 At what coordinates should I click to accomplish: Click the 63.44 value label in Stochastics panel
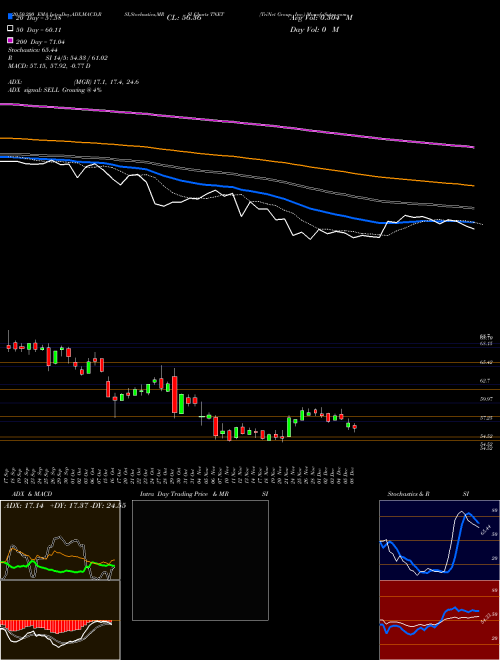(486, 529)
